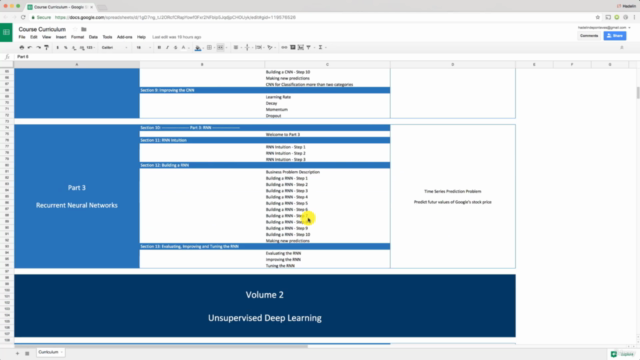The image size is (640, 360).
Task: Click the Explore button at bottom right
Action: (623, 354)
